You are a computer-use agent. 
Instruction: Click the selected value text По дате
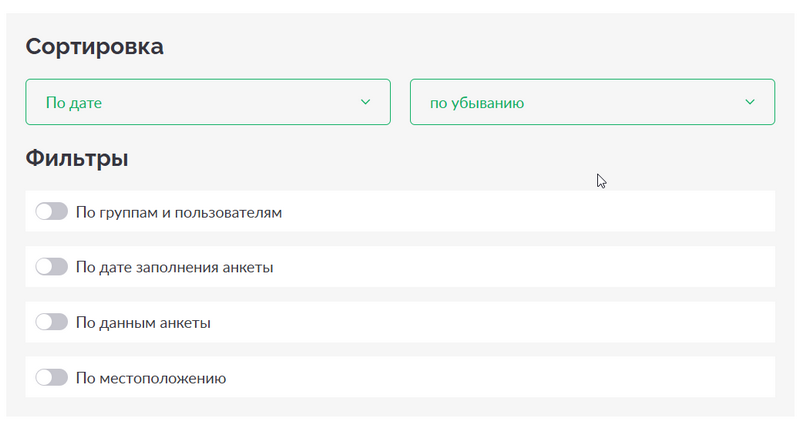pyautogui.click(x=74, y=103)
